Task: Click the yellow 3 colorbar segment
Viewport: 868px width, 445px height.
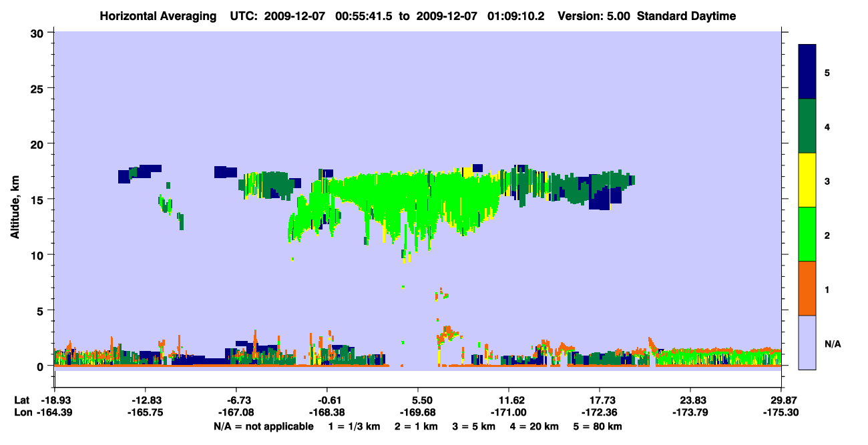Action: pos(807,180)
